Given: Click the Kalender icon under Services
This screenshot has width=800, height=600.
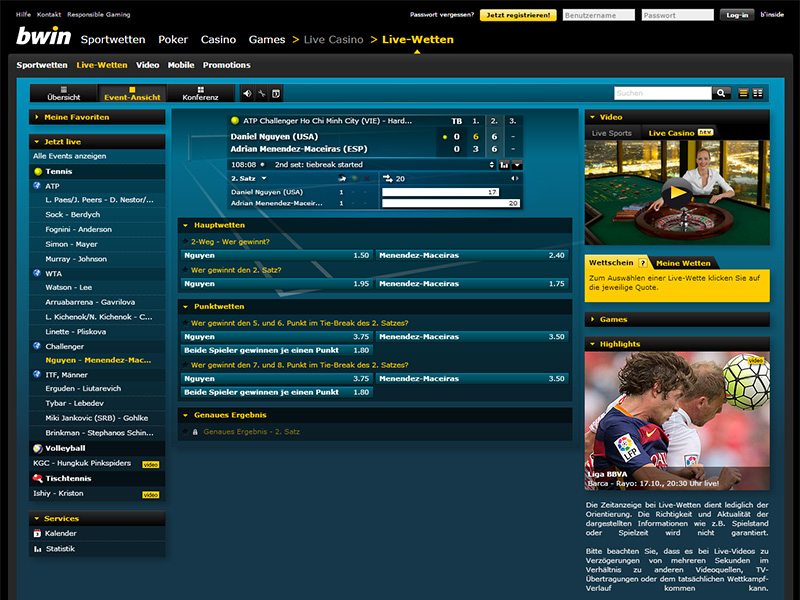Looking at the screenshot, I should tap(37, 534).
